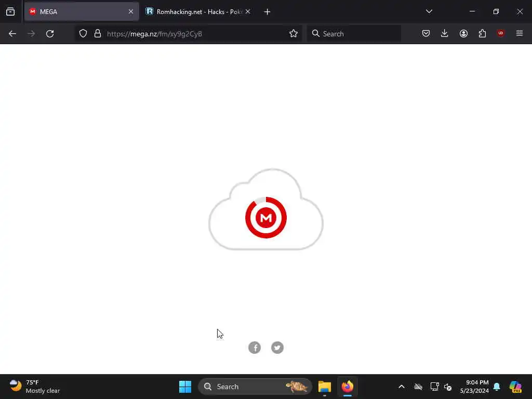
Task: View site security padlock information
Action: tap(98, 34)
